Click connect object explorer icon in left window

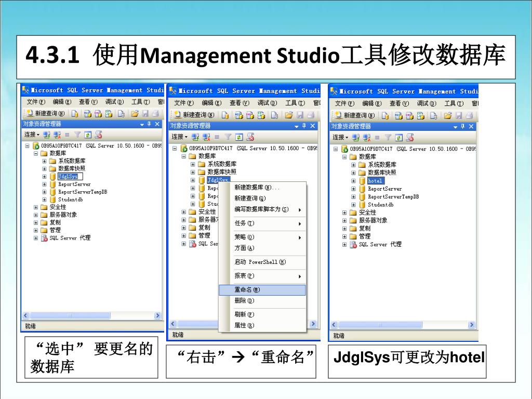pos(47,135)
